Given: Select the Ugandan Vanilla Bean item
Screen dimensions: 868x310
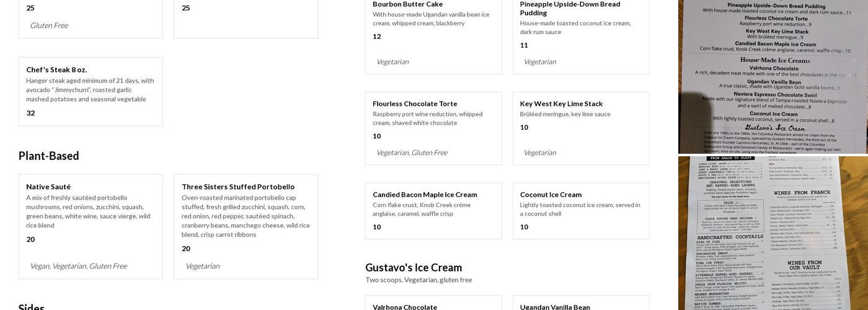Looking at the screenshot, I should [x=555, y=306].
